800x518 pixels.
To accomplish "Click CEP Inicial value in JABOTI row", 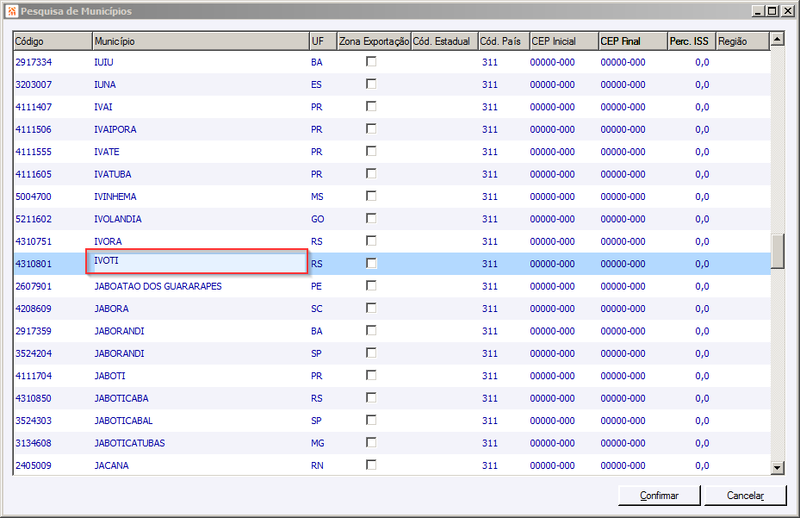I will (552, 376).
